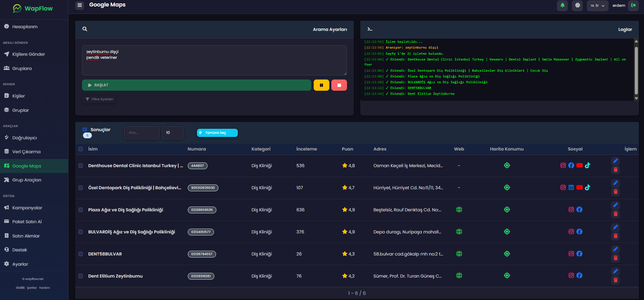
Task: Sort table by Puan column
Action: [x=347, y=149]
